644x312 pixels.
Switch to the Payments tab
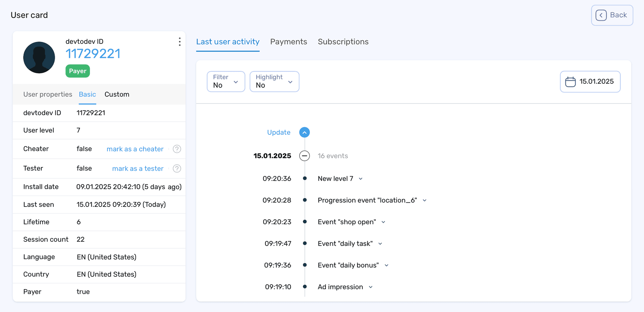pyautogui.click(x=288, y=42)
